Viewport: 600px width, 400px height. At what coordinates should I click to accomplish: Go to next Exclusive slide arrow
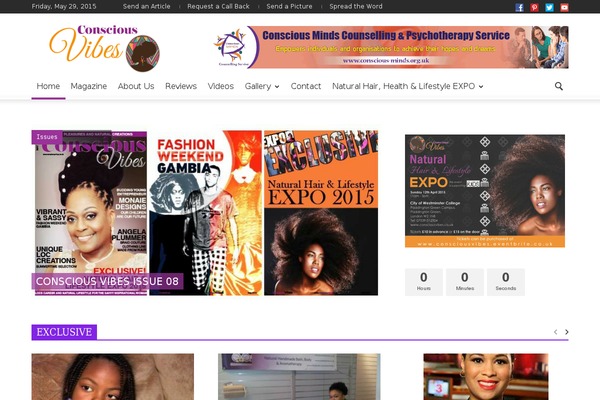(566, 332)
